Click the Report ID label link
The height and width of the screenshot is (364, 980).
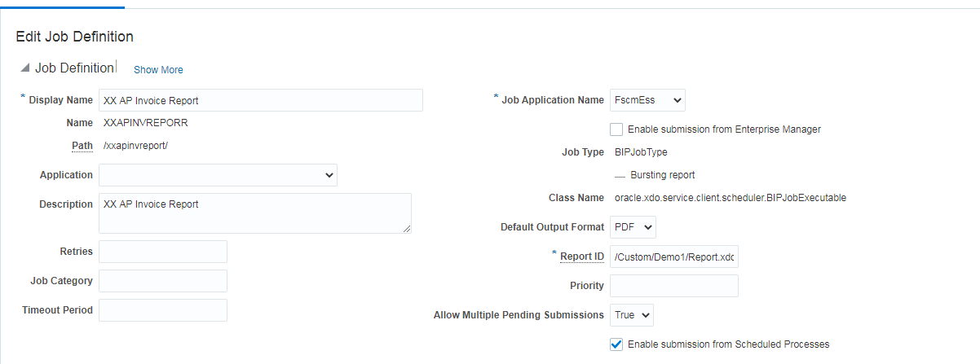(581, 257)
